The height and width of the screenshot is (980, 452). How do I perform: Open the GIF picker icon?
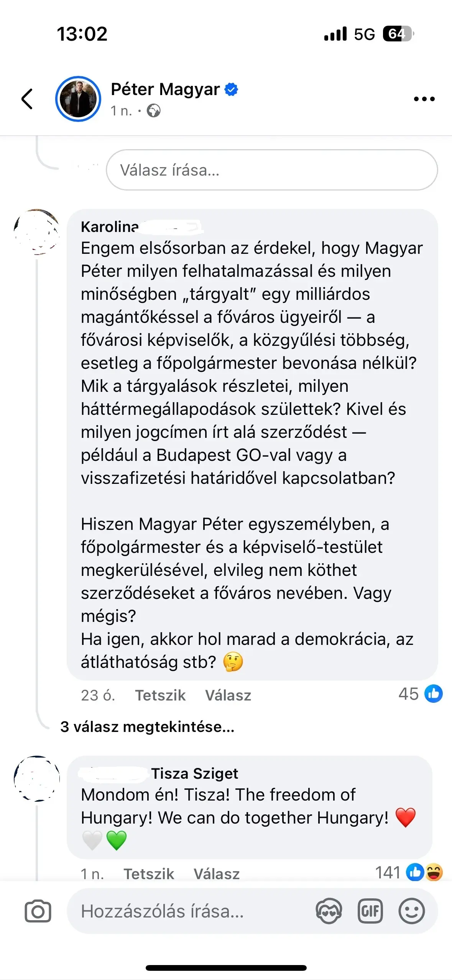click(x=370, y=911)
